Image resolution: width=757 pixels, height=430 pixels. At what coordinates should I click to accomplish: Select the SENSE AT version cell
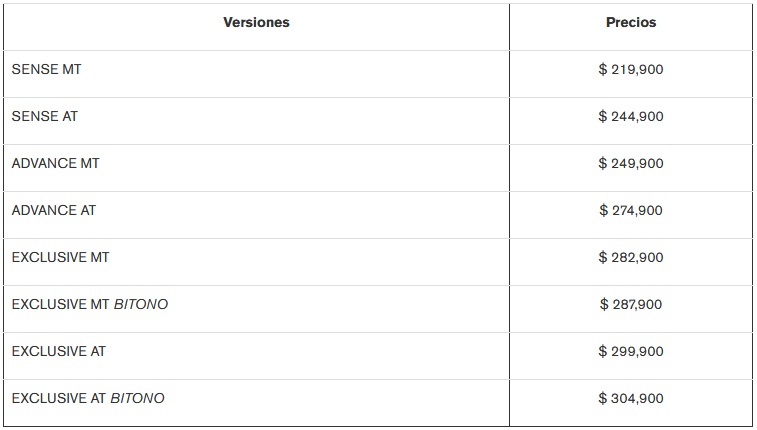(44, 117)
